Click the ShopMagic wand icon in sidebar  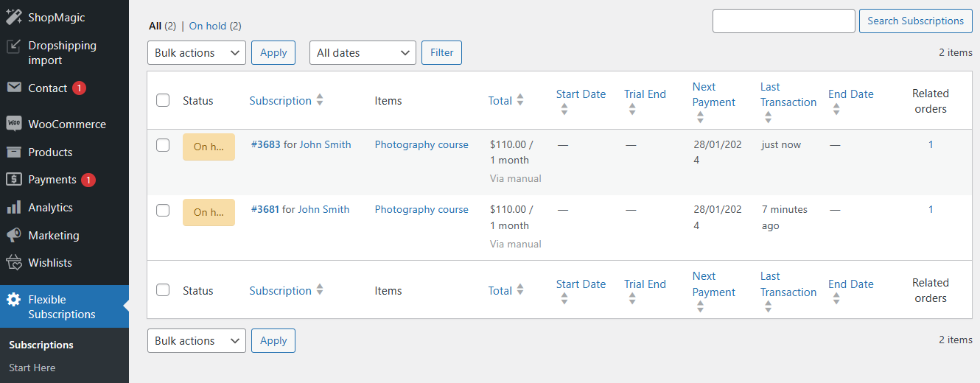pyautogui.click(x=13, y=17)
